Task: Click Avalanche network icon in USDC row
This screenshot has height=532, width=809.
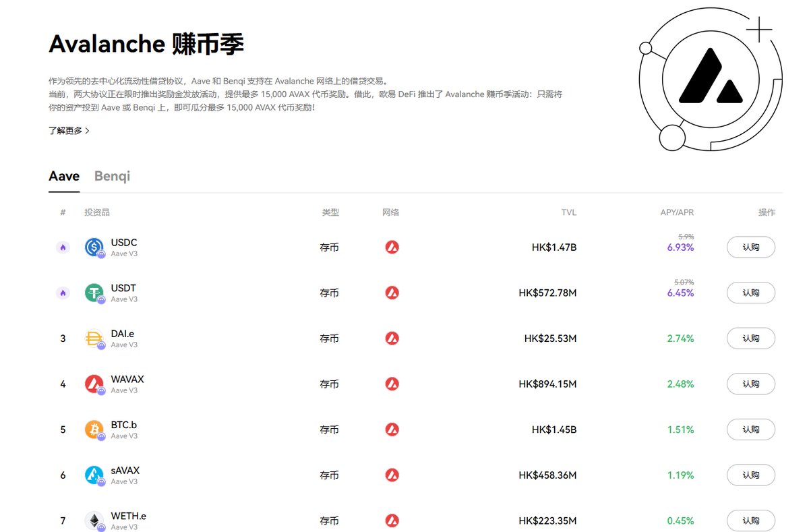Action: click(392, 247)
